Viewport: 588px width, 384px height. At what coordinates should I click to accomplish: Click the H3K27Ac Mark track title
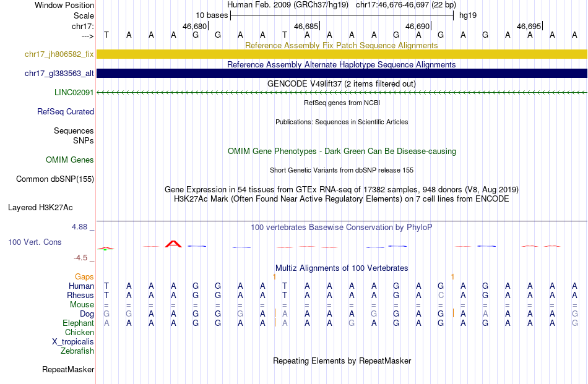(342, 198)
